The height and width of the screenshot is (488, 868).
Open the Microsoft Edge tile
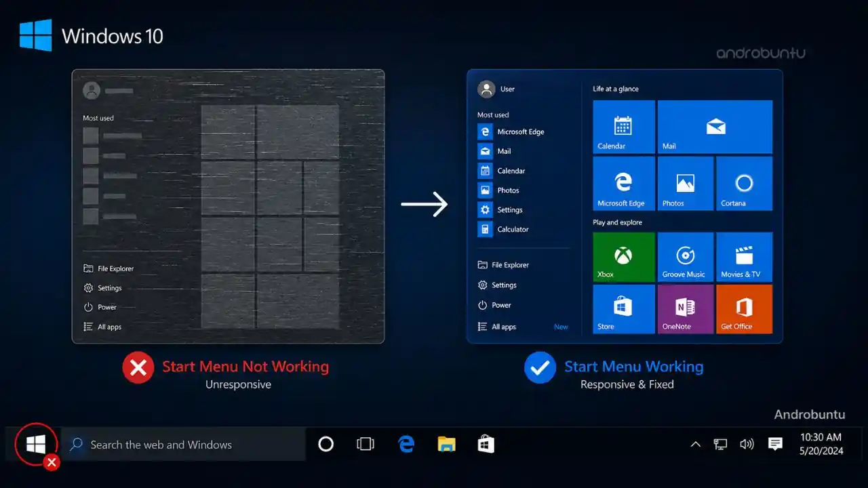click(624, 183)
